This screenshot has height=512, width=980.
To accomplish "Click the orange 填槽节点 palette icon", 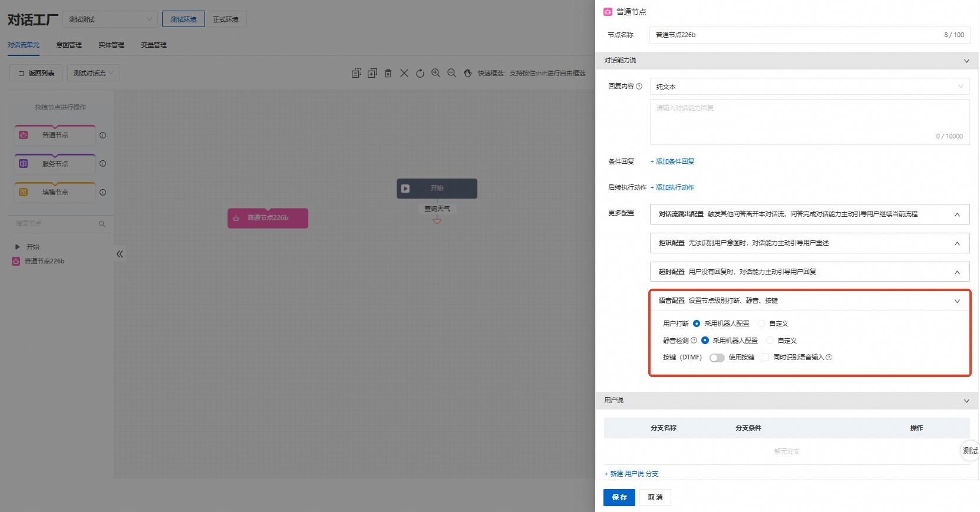I will (23, 192).
